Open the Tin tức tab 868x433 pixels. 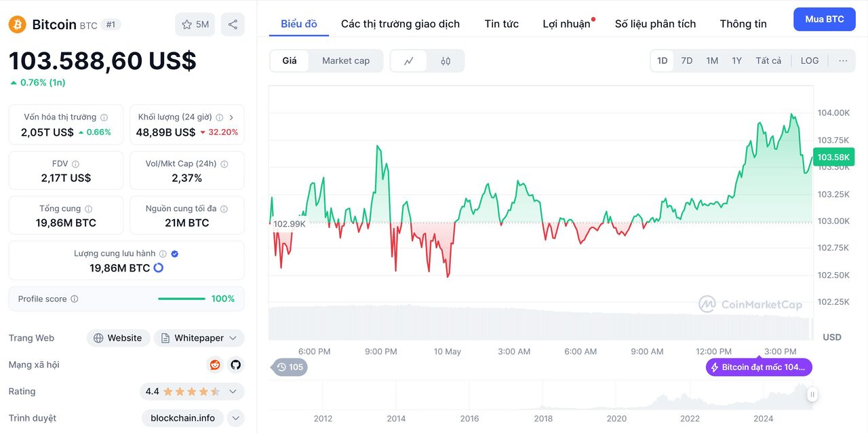[x=502, y=24]
